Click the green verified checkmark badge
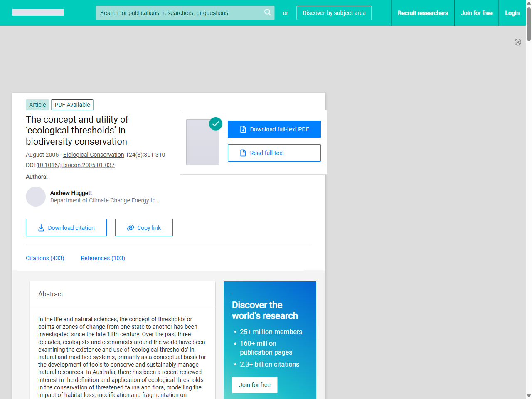Viewport: 532px width, 399px height. tap(216, 123)
